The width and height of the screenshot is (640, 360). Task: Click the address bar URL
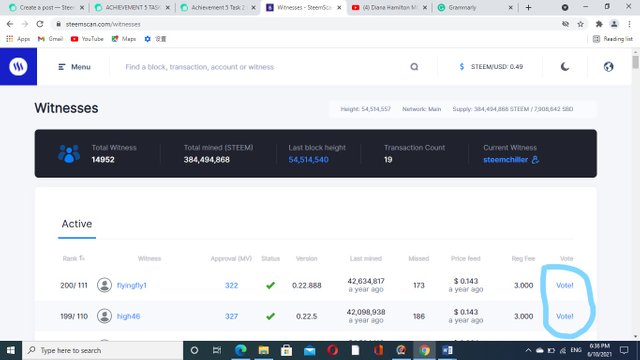tap(103, 24)
